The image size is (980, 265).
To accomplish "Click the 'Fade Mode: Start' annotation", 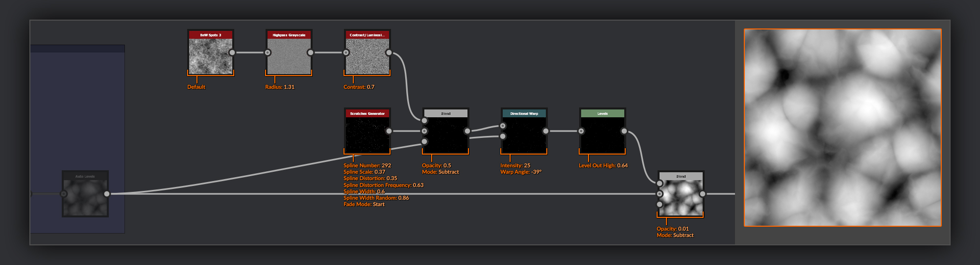I will click(x=364, y=204).
